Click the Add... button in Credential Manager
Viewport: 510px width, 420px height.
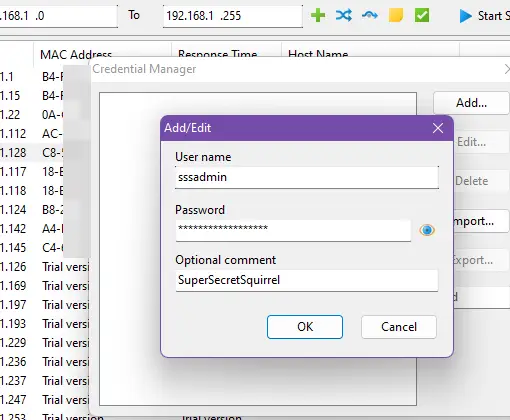point(471,103)
